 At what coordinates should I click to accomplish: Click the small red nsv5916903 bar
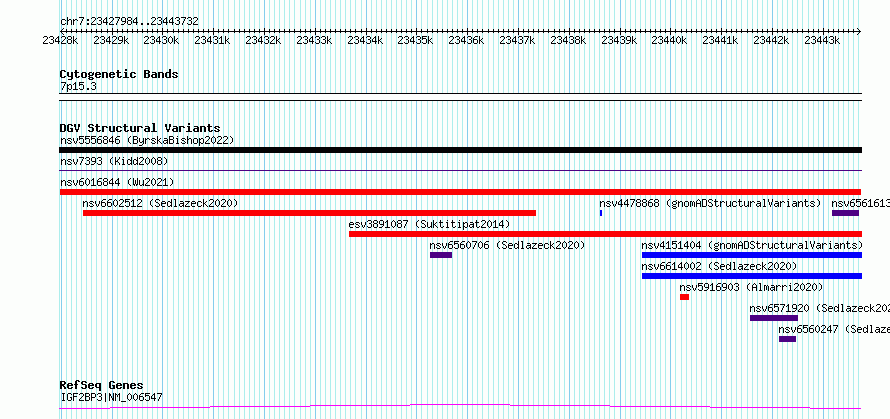click(685, 297)
